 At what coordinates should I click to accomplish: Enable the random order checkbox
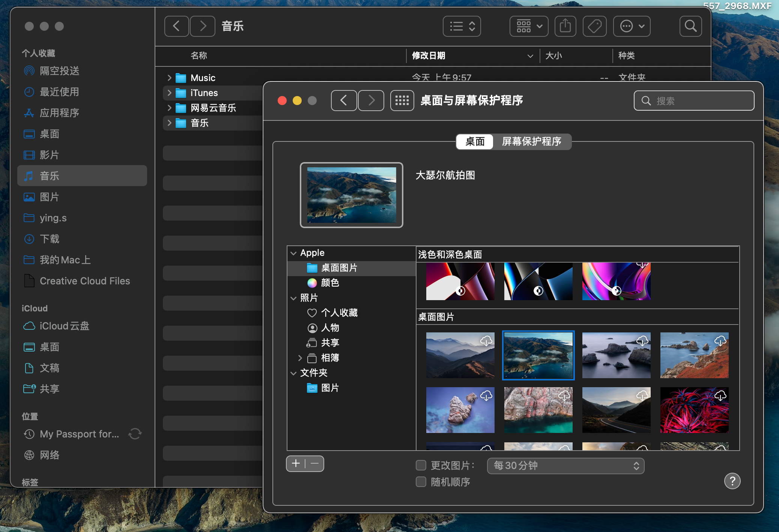click(421, 482)
